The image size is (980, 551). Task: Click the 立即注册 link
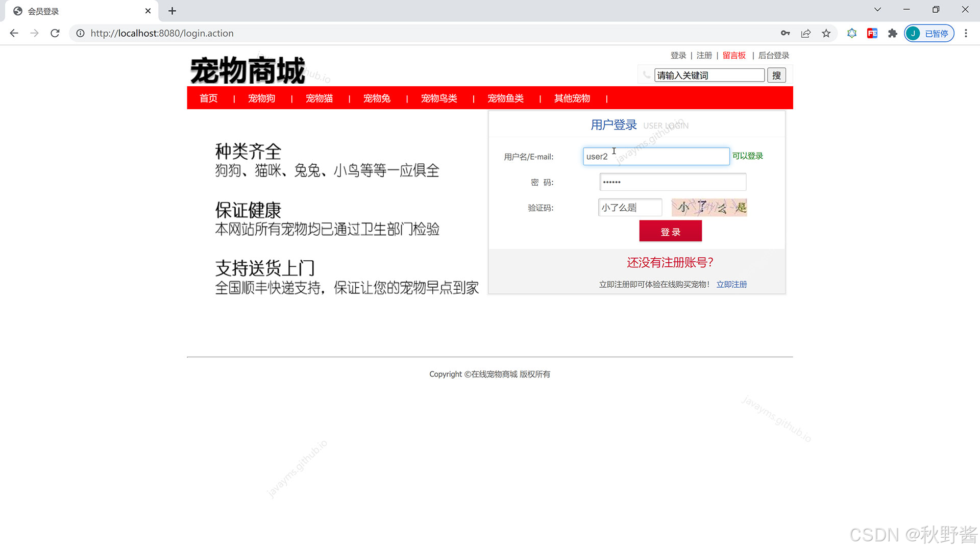(x=731, y=284)
